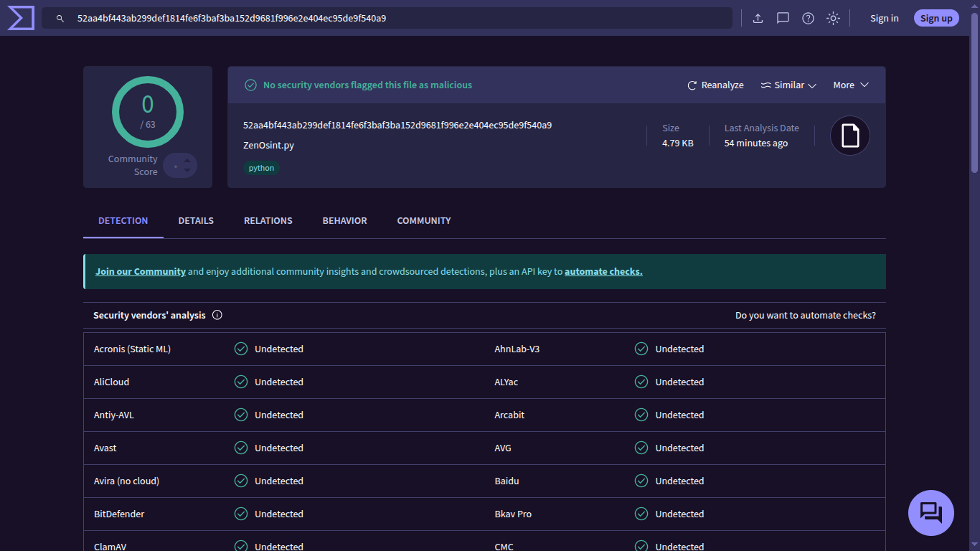Open the help question mark icon
The width and height of the screenshot is (980, 551).
pyautogui.click(x=808, y=19)
